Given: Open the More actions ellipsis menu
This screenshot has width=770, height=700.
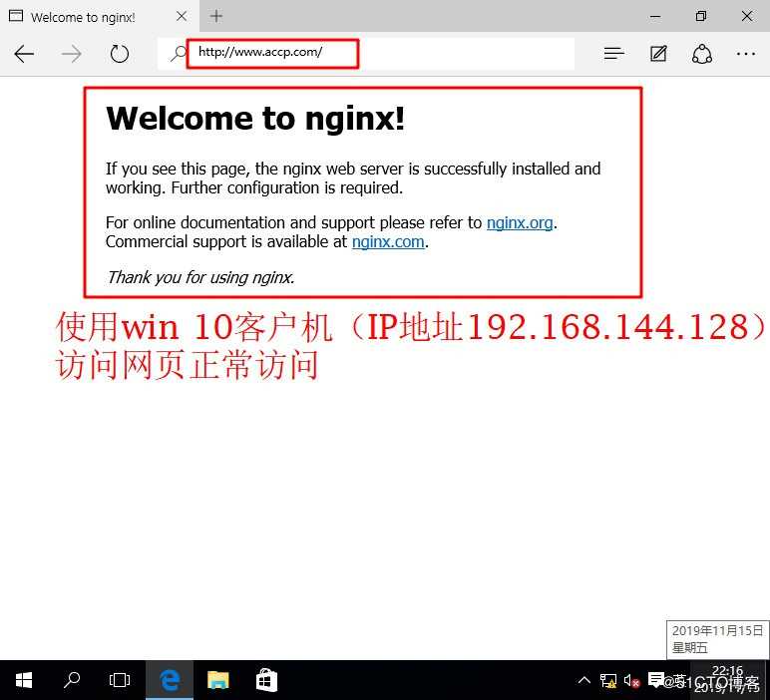Looking at the screenshot, I should pyautogui.click(x=746, y=54).
